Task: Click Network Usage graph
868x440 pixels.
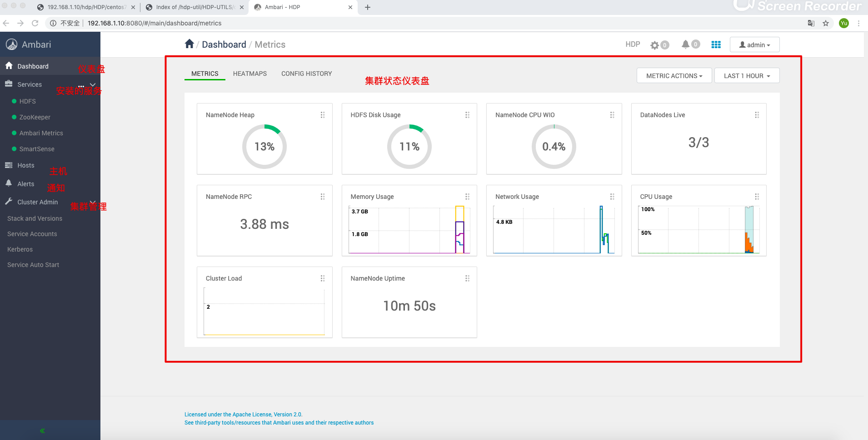Action: coord(554,229)
